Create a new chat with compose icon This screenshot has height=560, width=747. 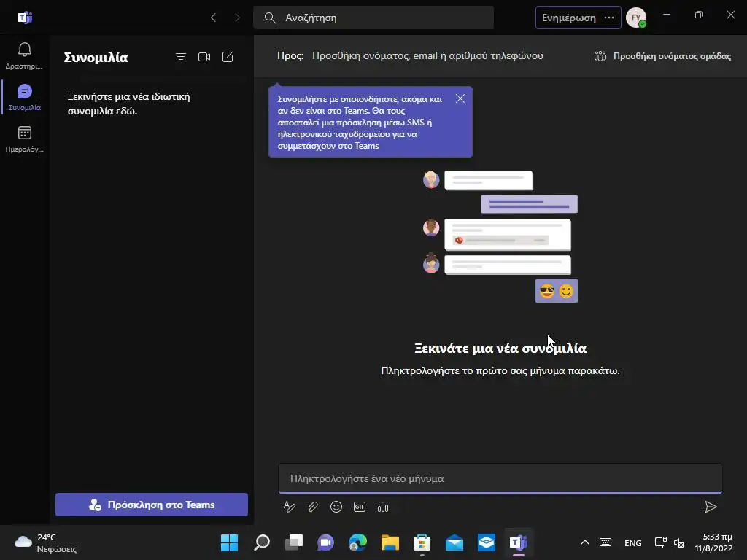coord(228,57)
